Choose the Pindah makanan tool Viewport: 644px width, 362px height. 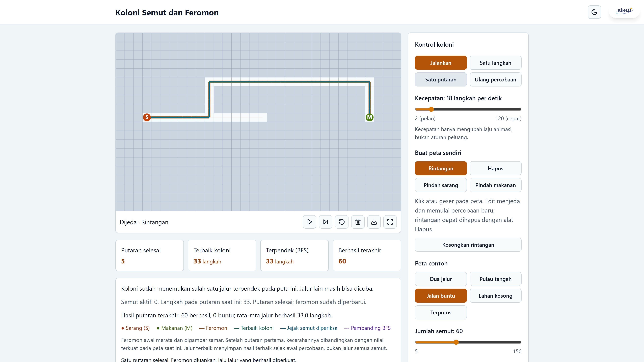click(495, 185)
